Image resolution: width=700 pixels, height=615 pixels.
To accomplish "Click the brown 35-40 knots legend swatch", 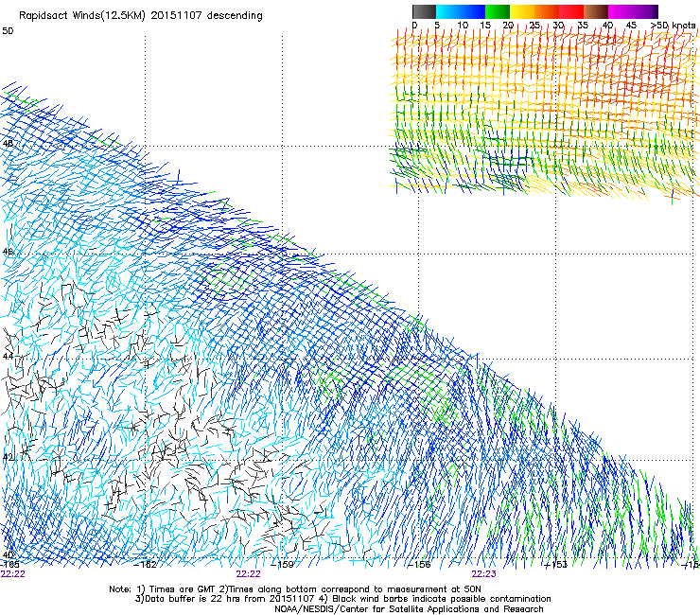I will point(596,11).
